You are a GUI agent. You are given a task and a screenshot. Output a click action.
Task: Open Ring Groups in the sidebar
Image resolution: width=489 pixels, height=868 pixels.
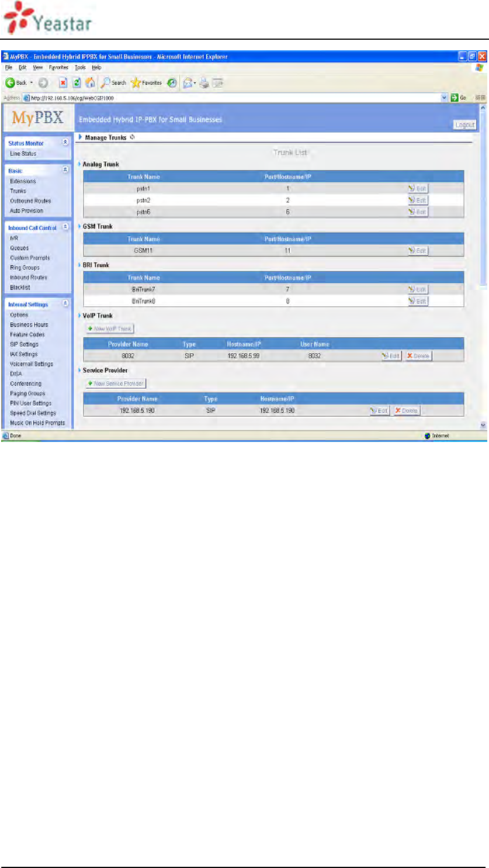(x=25, y=268)
